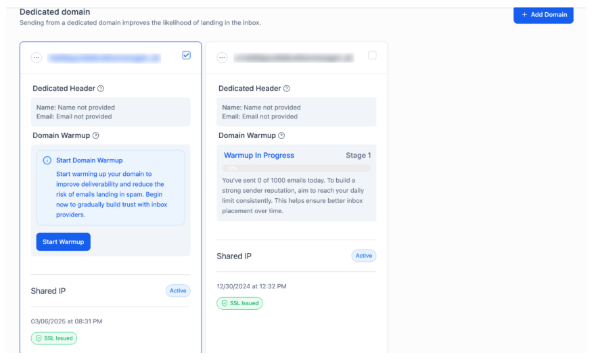This screenshot has width=600, height=364.
Task: Click the Warmup In Progress link
Action: click(259, 156)
